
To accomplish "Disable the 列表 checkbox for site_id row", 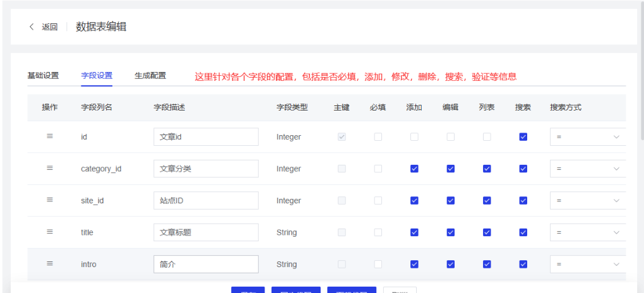I will (x=487, y=200).
